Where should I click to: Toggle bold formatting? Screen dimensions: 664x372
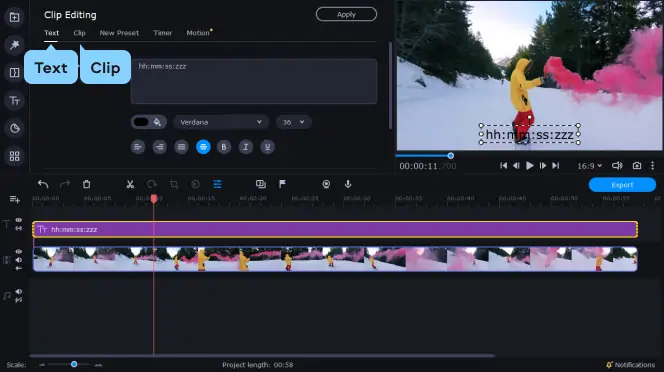coord(224,147)
